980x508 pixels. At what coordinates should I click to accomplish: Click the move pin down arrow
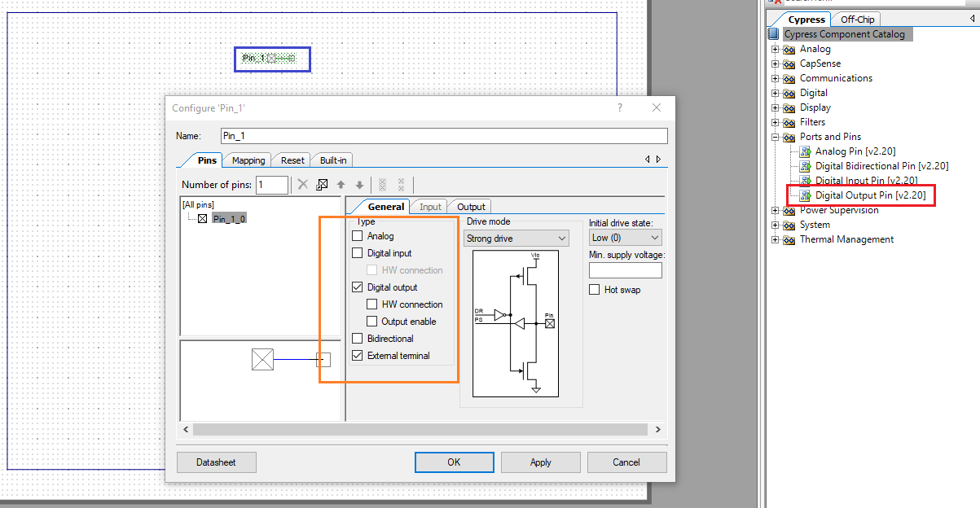click(359, 185)
